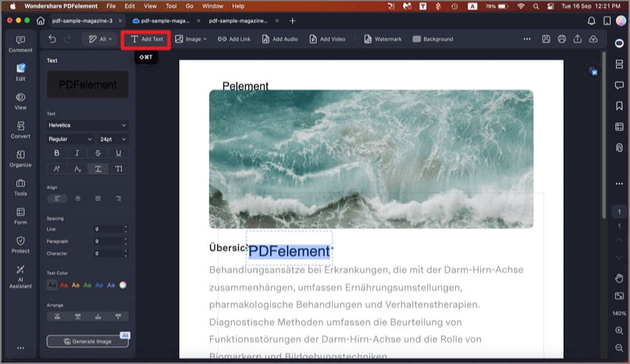Select the Edit sidebar tool
630x364 pixels.
[x=21, y=72]
